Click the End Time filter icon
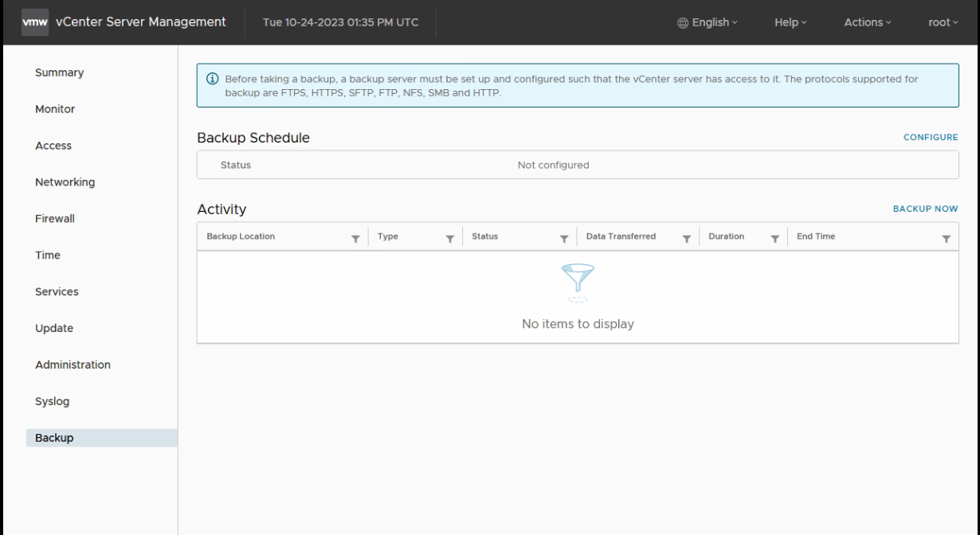Viewport: 980px width, 535px height. 946,238
